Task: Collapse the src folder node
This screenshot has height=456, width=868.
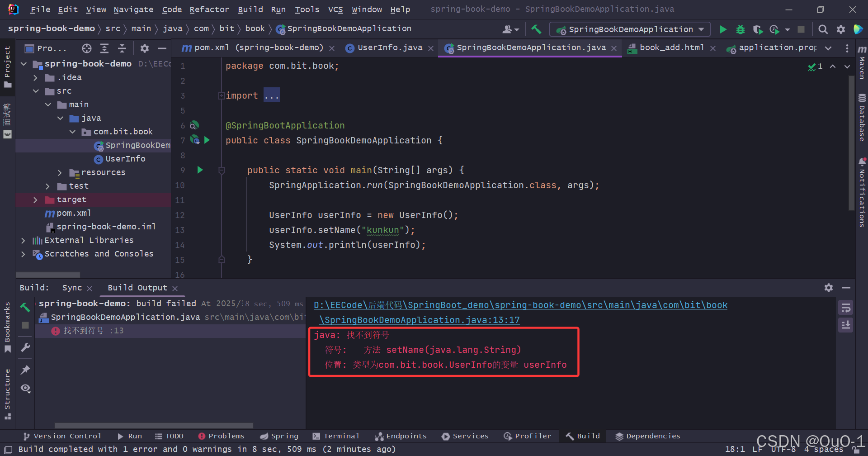Action: [x=36, y=91]
